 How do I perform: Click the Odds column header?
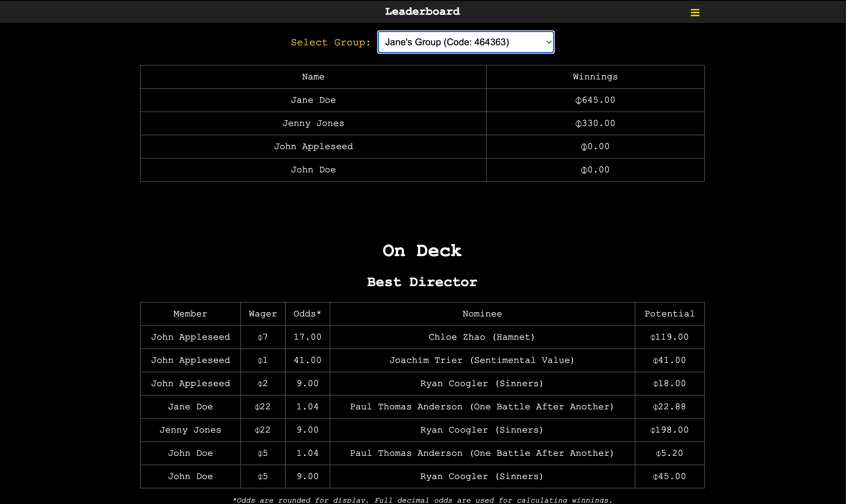307,313
